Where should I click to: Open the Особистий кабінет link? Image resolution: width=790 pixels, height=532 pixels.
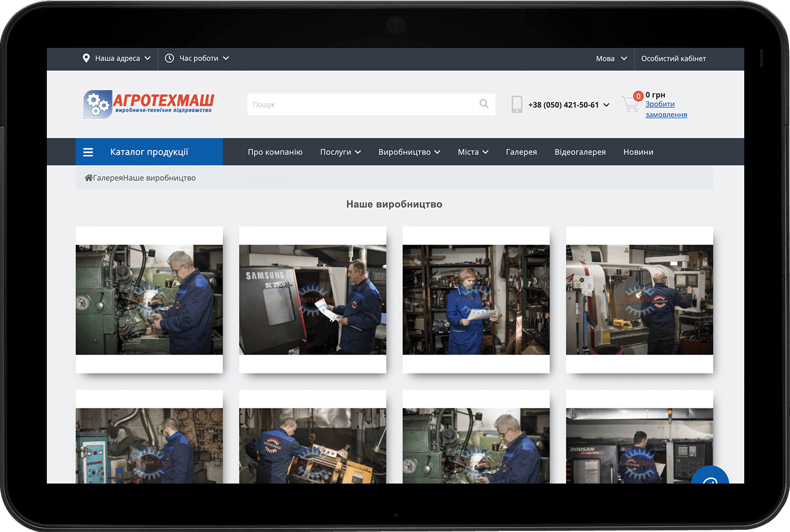673,58
